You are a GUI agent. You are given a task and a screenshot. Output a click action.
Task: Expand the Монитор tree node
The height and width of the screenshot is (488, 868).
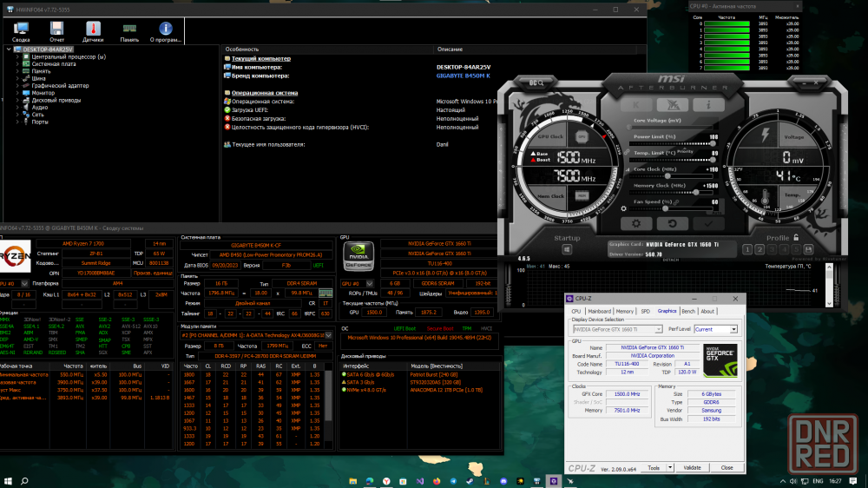[x=17, y=93]
